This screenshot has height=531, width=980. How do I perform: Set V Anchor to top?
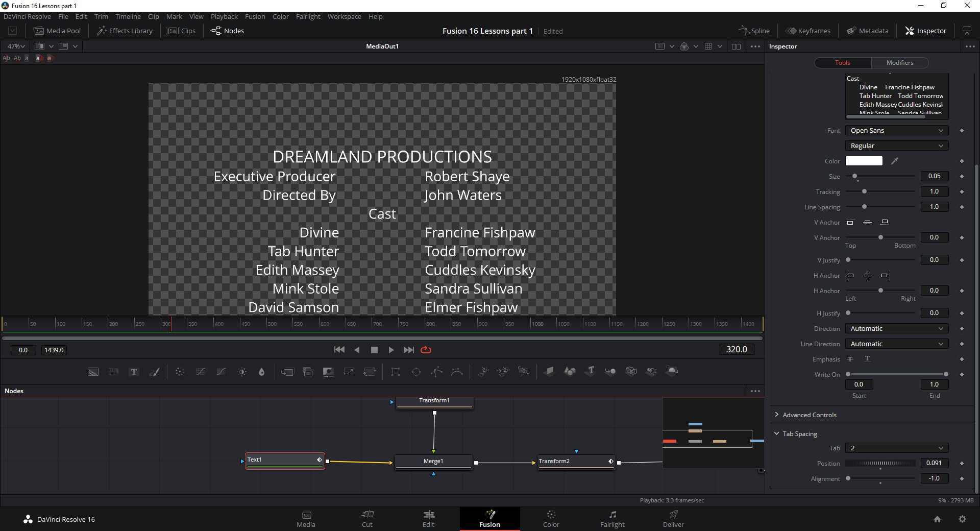click(x=850, y=222)
